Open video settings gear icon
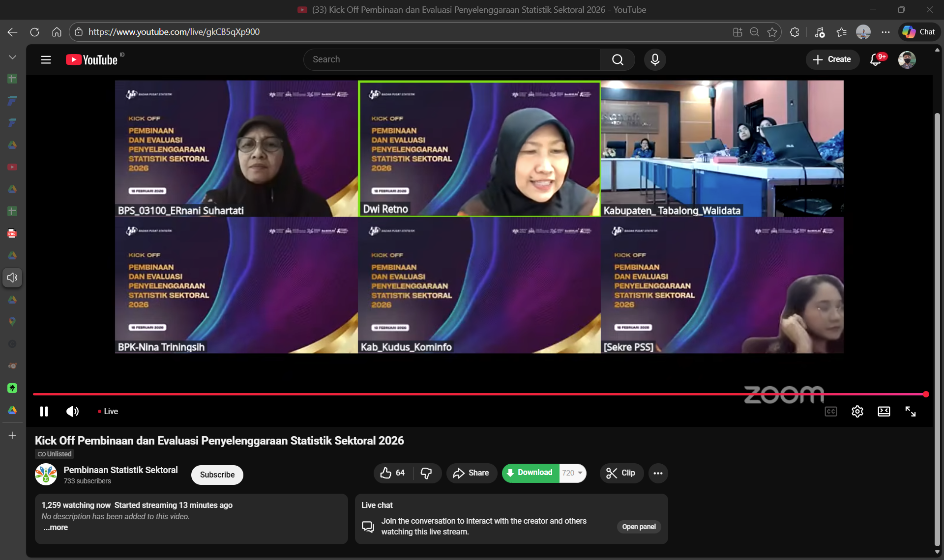Screen dimensions: 944x560 (x=857, y=412)
